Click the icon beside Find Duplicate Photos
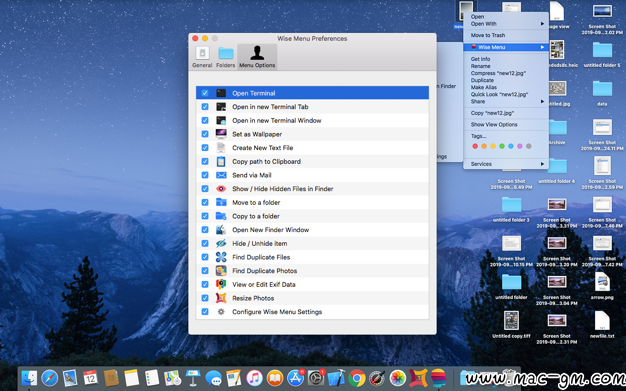The width and height of the screenshot is (626, 391). click(221, 271)
